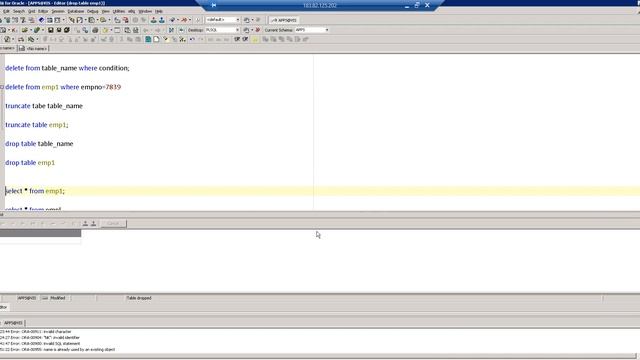Click the icon left of Desktop label

[x=181, y=30]
